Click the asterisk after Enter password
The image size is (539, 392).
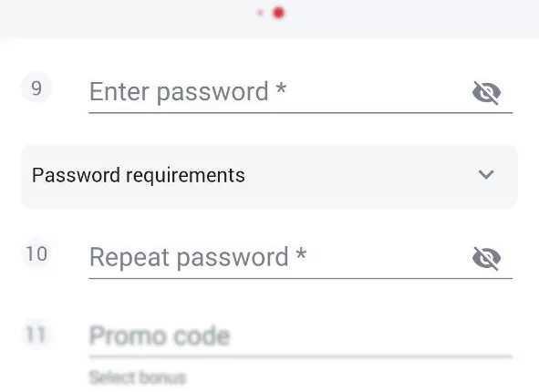(x=281, y=88)
